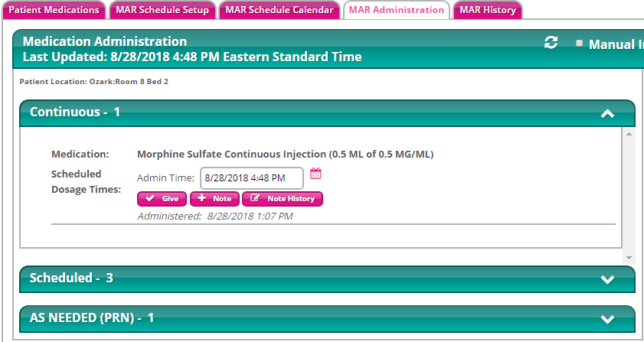Image resolution: width=644 pixels, height=342 pixels.
Task: Toggle the Manual checkbox in header
Action: (580, 44)
